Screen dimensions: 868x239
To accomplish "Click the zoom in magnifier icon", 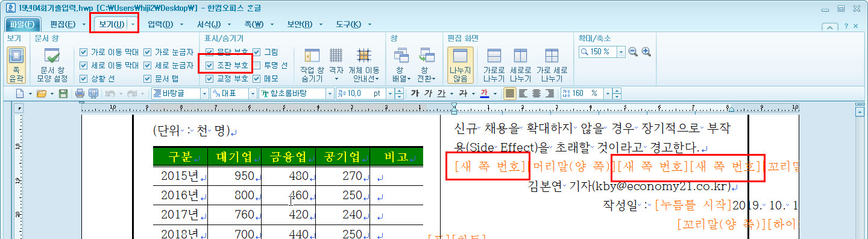I will point(646,52).
